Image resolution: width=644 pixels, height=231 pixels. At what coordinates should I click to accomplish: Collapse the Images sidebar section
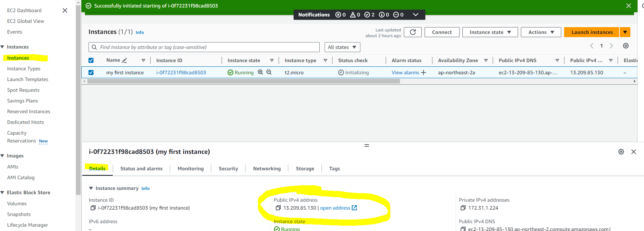tap(2, 156)
